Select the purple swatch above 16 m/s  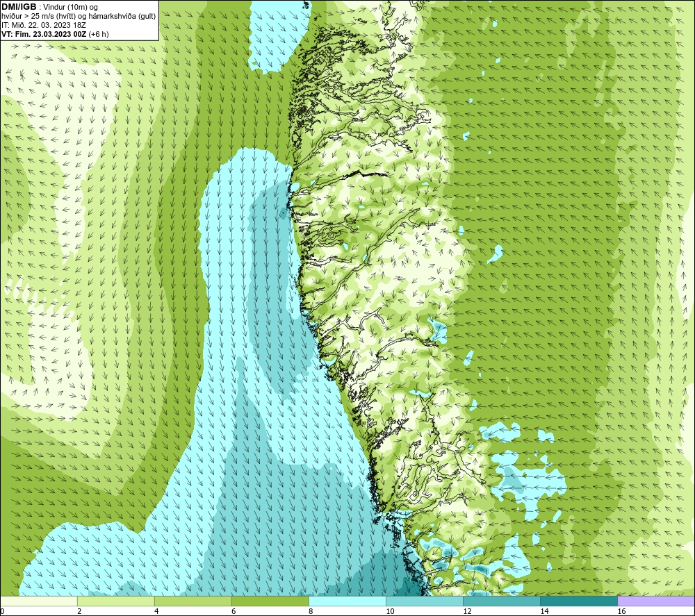point(656,601)
